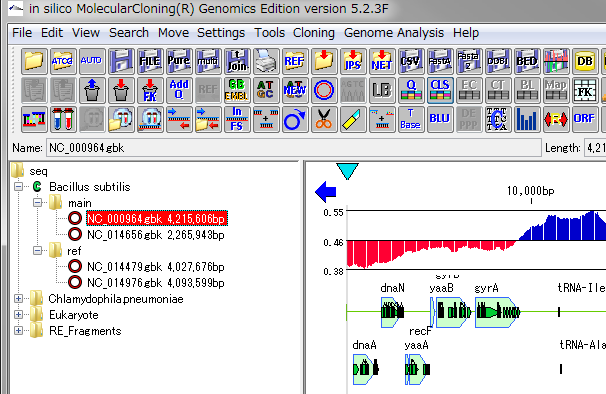Screen dimensions: 606x394
Task: Click the DB toolbar icon
Action: click(x=585, y=61)
